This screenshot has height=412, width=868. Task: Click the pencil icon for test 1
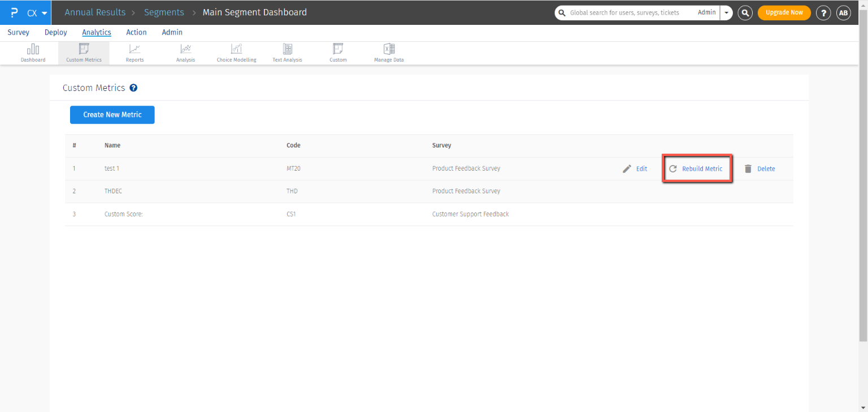coord(627,168)
